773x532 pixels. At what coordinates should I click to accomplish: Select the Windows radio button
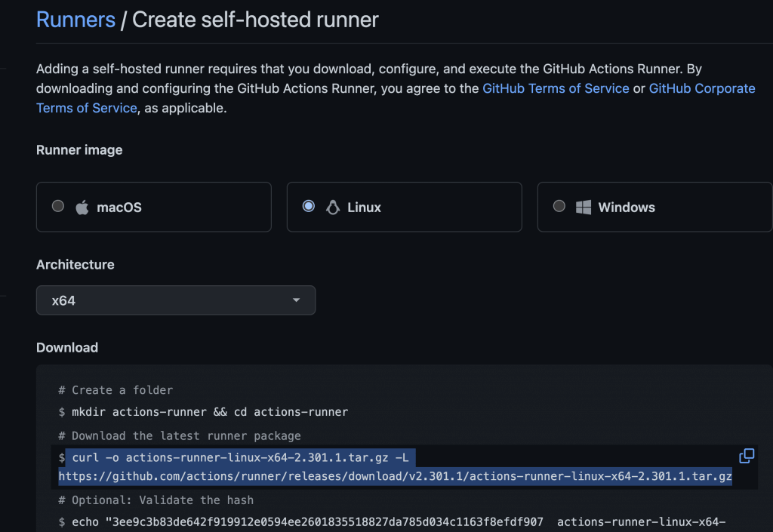(x=558, y=207)
